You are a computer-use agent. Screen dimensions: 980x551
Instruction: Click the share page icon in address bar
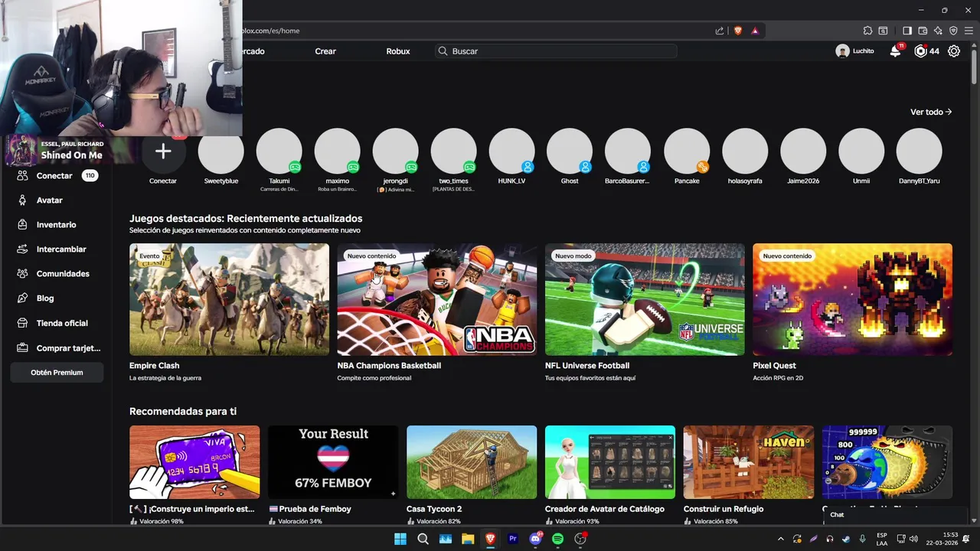[720, 31]
